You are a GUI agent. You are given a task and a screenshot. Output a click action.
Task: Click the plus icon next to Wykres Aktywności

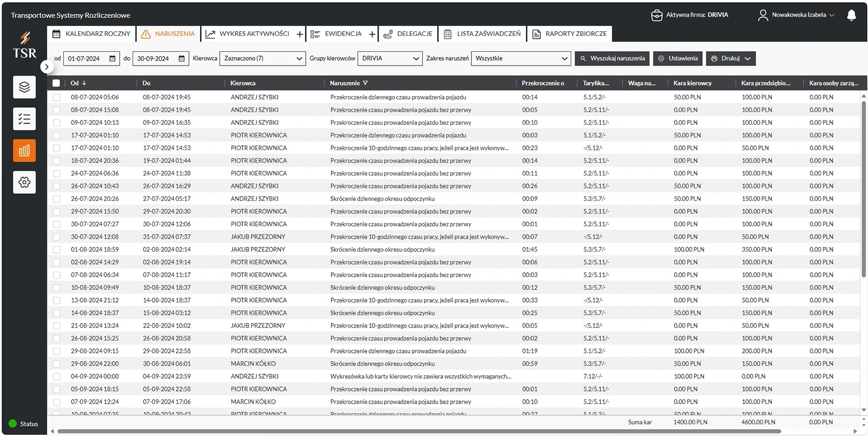coord(300,34)
